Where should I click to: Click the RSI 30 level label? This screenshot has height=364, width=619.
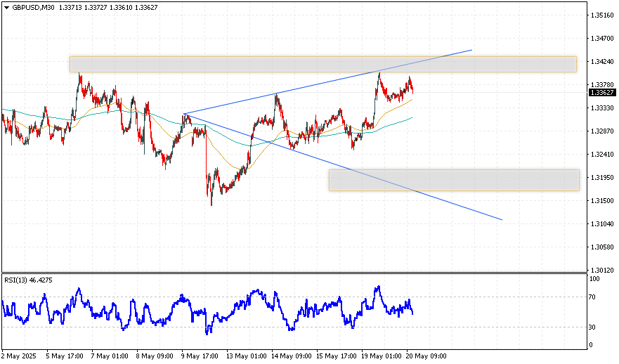(x=592, y=327)
